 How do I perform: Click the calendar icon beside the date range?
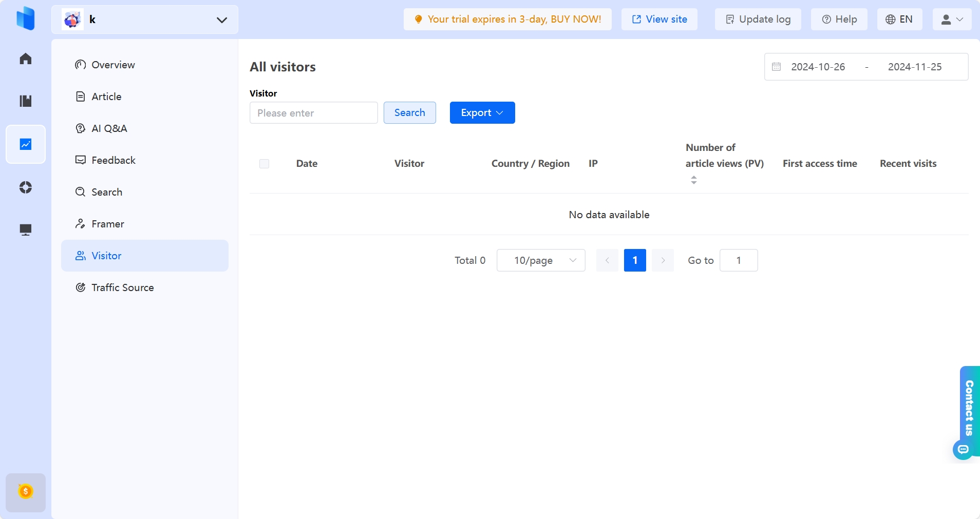pyautogui.click(x=776, y=66)
